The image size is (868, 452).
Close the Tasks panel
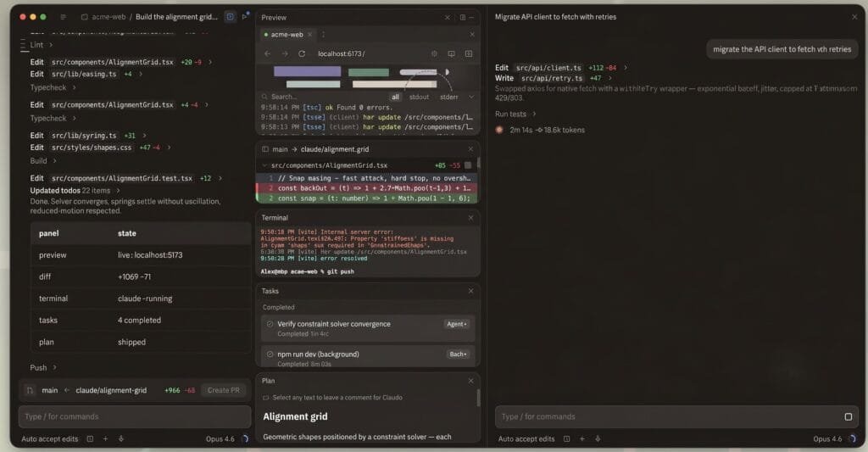pyautogui.click(x=470, y=291)
